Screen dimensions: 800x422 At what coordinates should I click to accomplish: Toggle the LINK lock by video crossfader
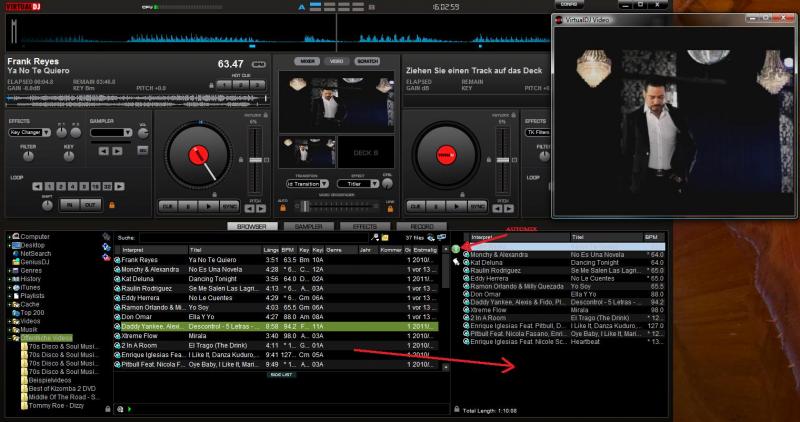pos(390,208)
